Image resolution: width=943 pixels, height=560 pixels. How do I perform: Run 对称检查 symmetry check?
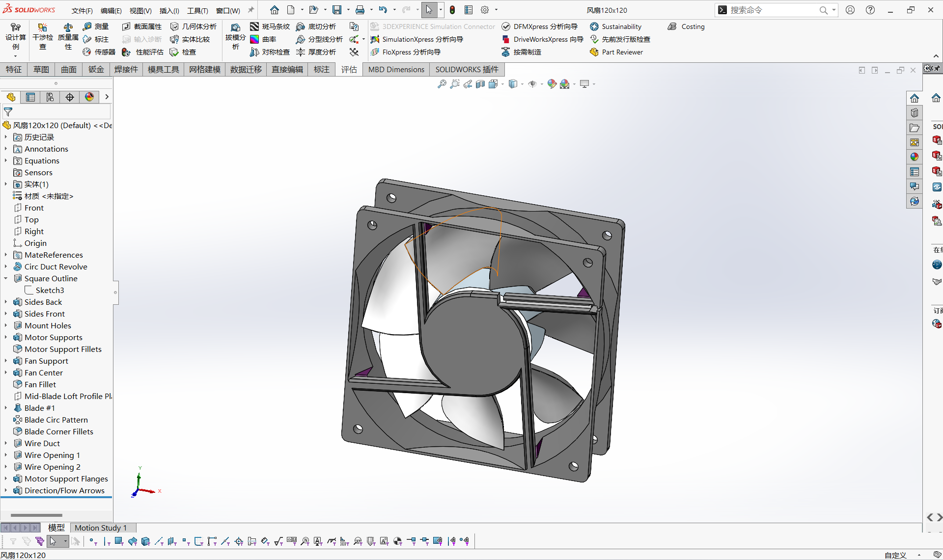click(x=270, y=52)
